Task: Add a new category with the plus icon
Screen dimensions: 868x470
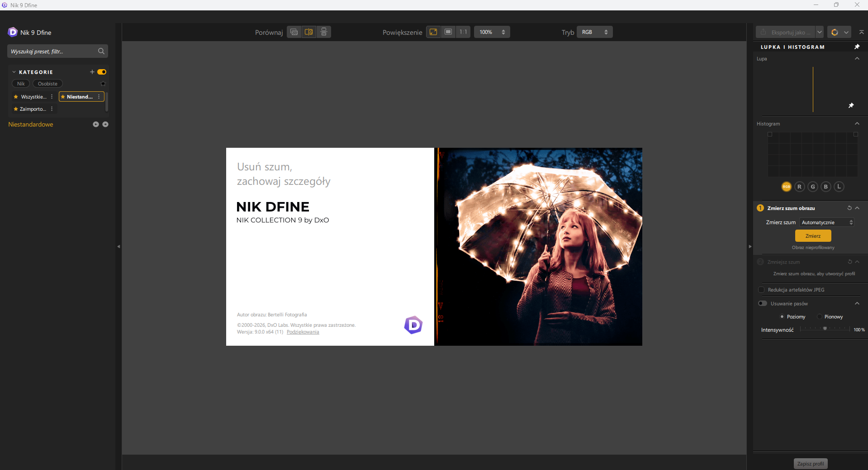Action: 92,72
